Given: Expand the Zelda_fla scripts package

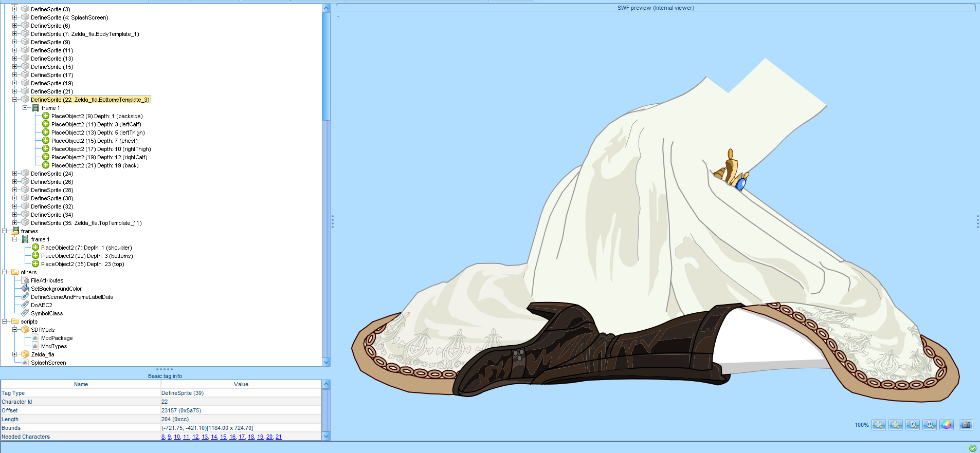Looking at the screenshot, I should (x=15, y=354).
